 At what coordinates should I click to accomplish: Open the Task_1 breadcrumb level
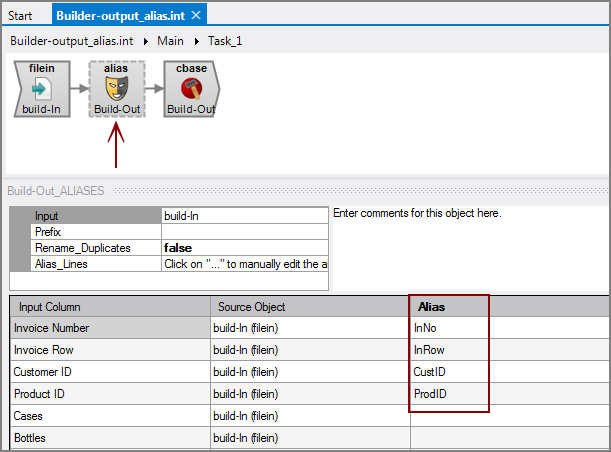pos(225,41)
